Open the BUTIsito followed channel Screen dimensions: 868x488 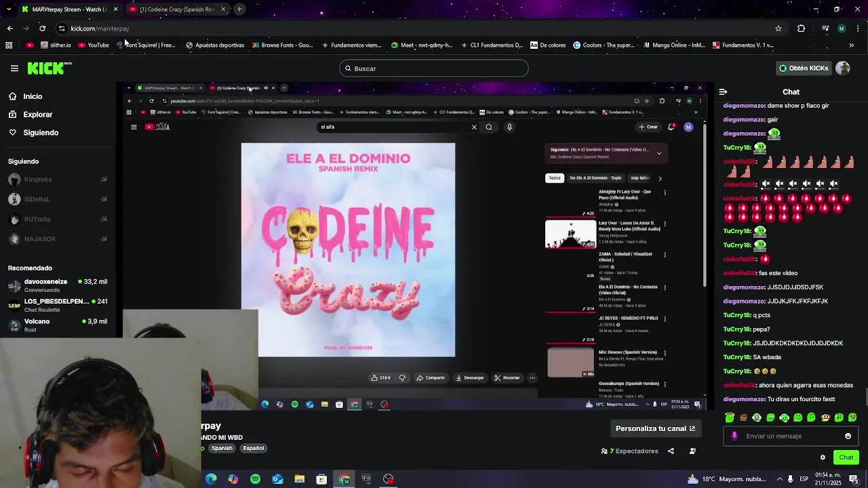tap(58, 219)
